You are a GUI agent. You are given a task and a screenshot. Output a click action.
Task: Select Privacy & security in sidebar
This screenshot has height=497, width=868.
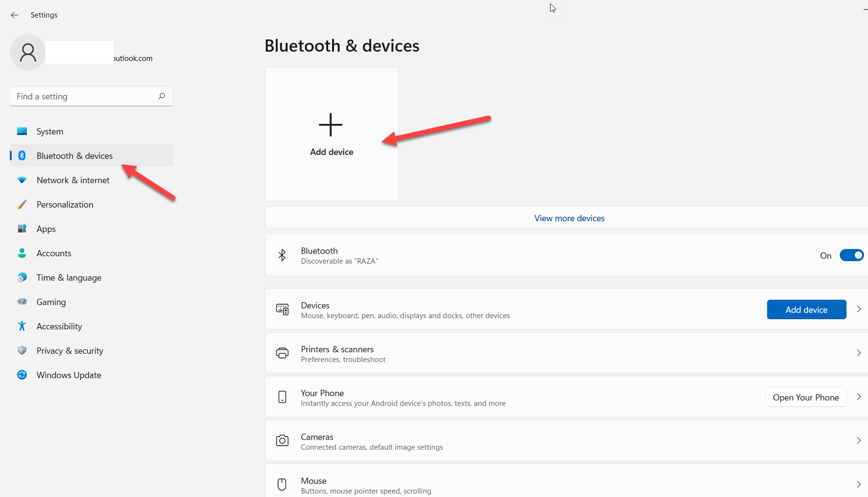pyautogui.click(x=70, y=351)
